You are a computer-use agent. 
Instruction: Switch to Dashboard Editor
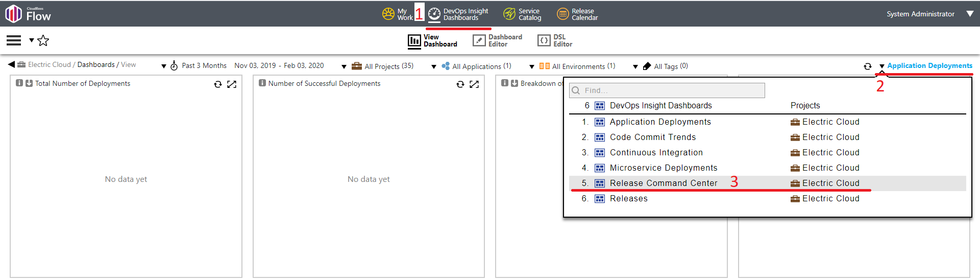tap(498, 41)
